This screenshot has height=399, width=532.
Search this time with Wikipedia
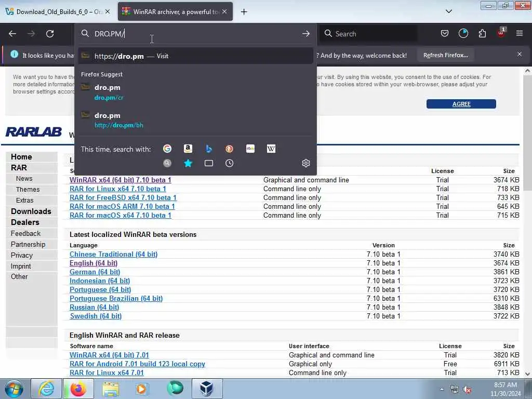[271, 149]
